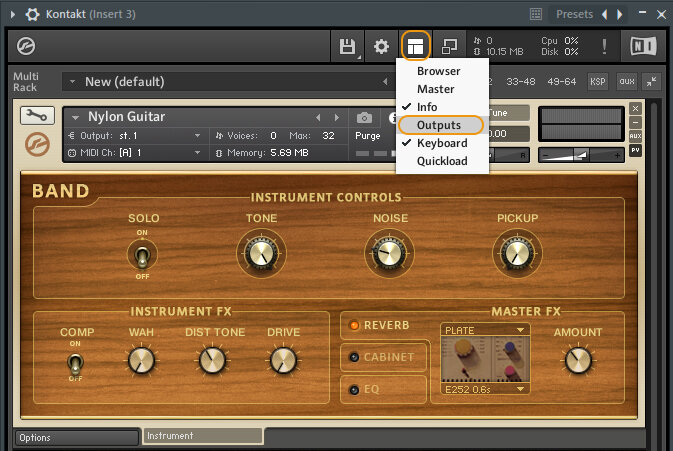Select previous preset arrow
This screenshot has height=451, width=673.
pos(604,14)
